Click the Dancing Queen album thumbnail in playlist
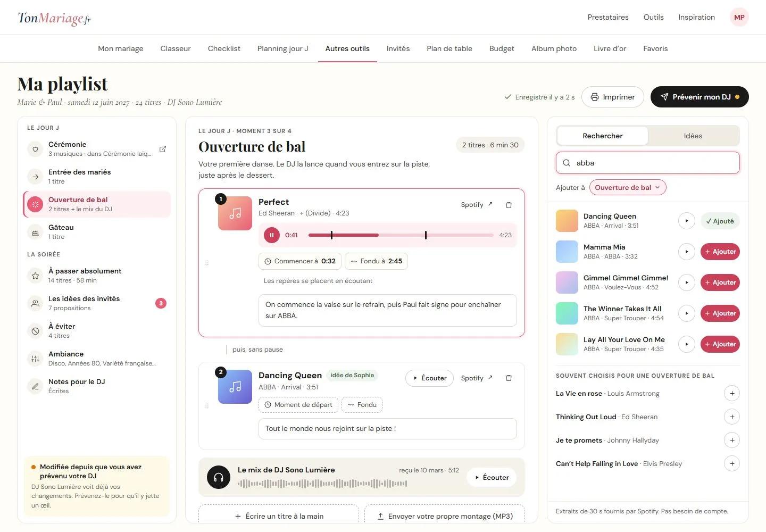The height and width of the screenshot is (532, 766). pyautogui.click(x=235, y=387)
